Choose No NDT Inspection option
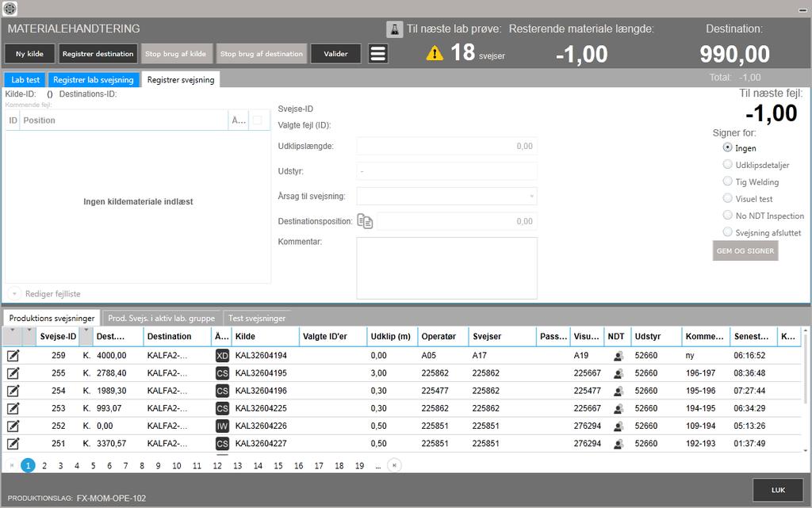 click(x=727, y=216)
